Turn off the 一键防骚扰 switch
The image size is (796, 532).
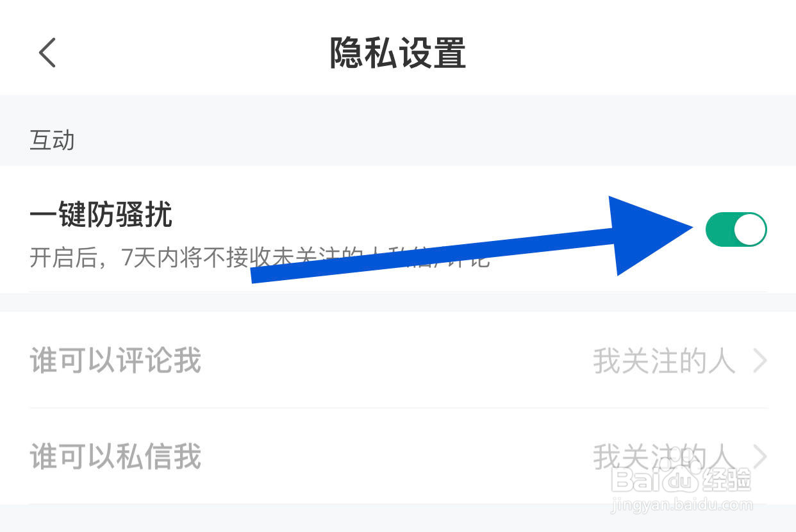pos(736,229)
